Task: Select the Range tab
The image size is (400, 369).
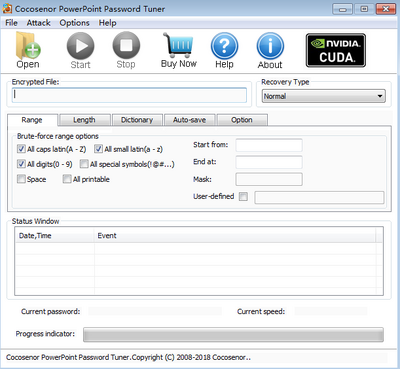Action: coord(32,120)
